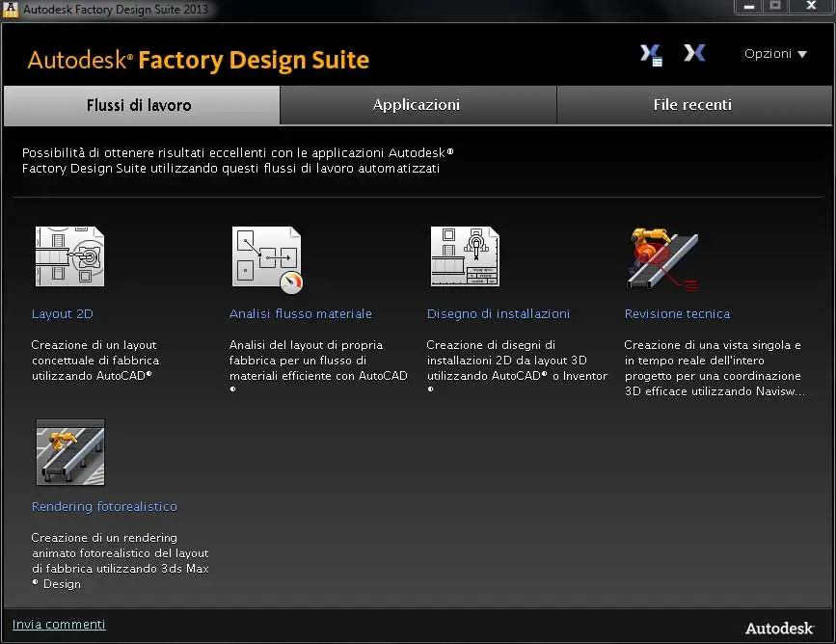Start the Revisione tecnica robot conveyor icon
836x644 pixels.
pos(662,259)
